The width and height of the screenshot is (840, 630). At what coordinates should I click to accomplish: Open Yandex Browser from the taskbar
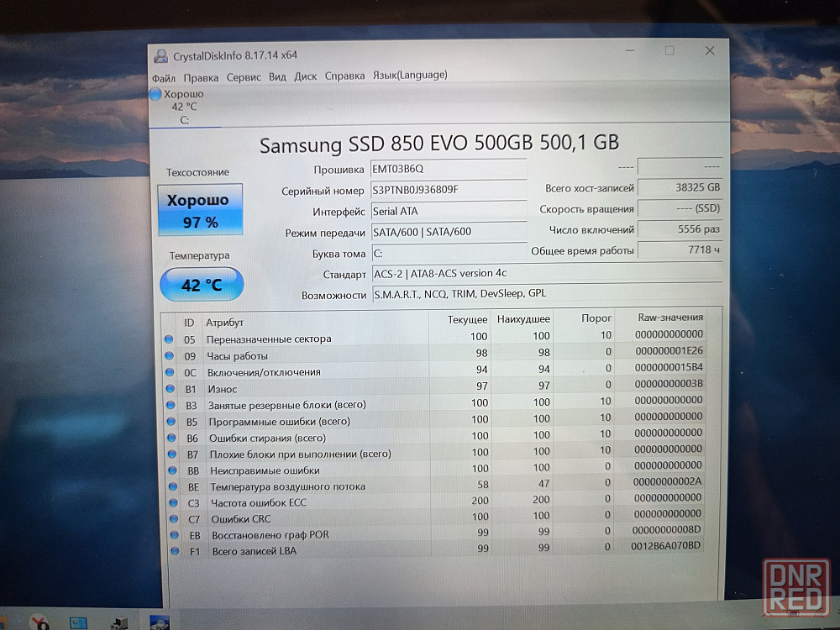point(39,622)
